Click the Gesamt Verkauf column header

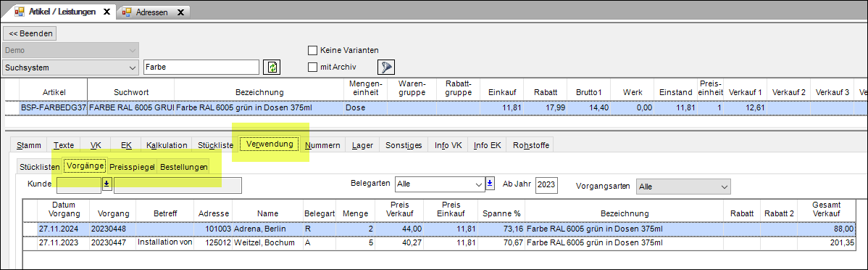click(x=827, y=210)
